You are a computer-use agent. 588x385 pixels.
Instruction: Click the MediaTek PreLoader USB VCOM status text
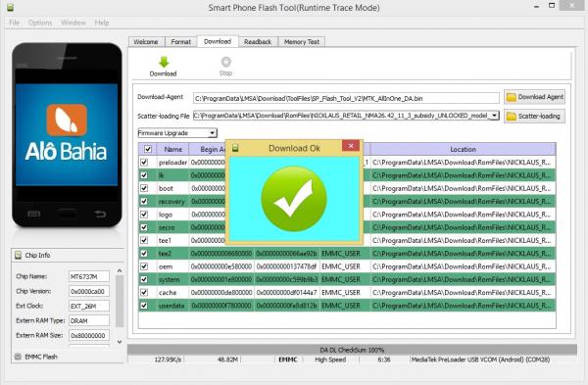480,360
